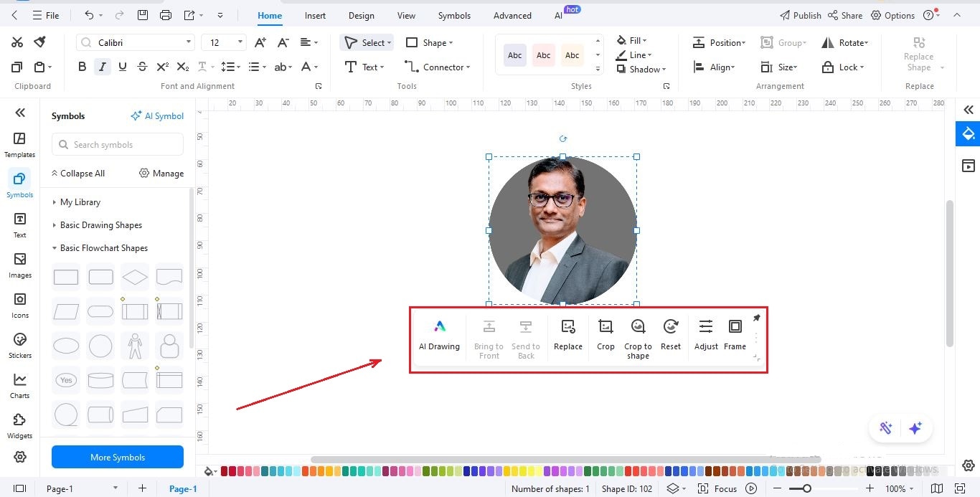Click the More Symbols button

coord(117,457)
